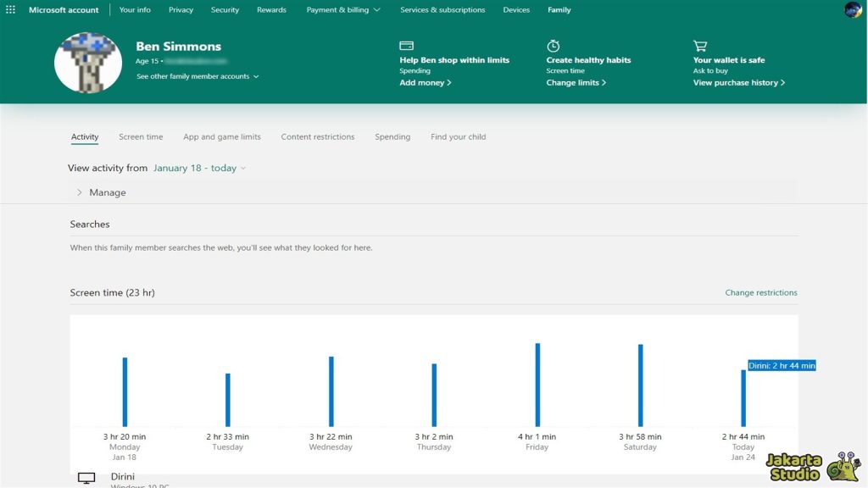868x488 pixels.
Task: Click Ben Simmons' profile picture
Action: point(88,64)
